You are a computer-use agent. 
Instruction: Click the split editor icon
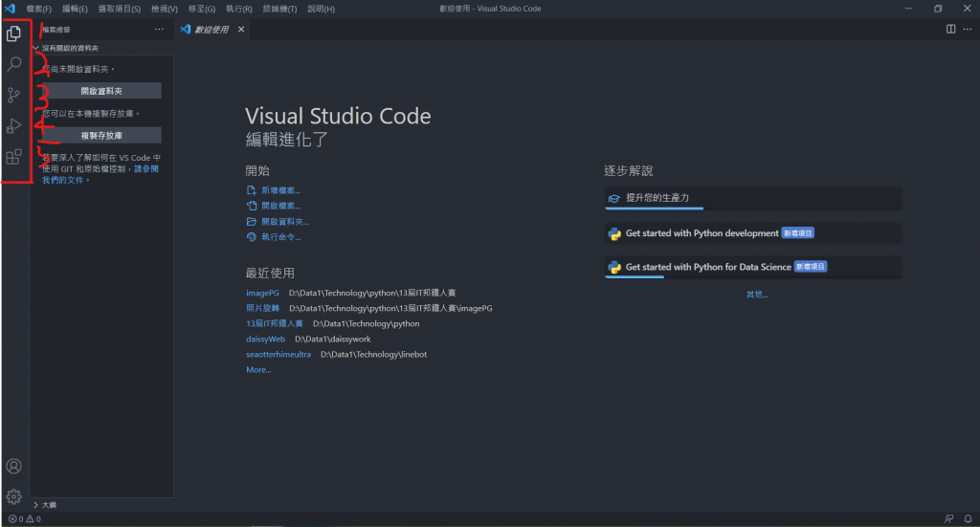[950, 30]
